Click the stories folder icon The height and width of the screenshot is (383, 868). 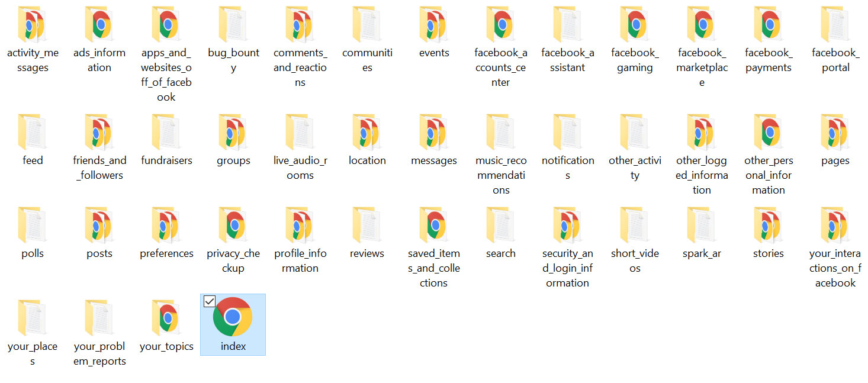click(x=769, y=225)
